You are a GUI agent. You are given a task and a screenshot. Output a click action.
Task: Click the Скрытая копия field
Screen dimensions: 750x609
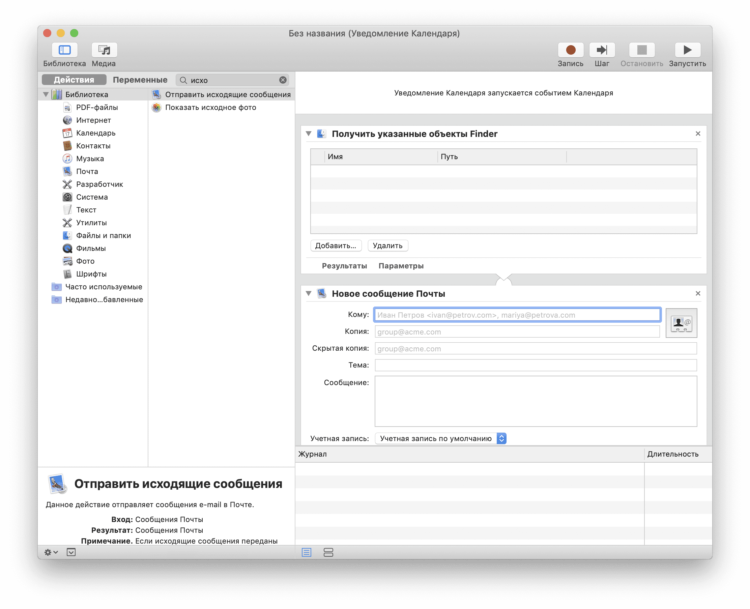pyautogui.click(x=536, y=349)
